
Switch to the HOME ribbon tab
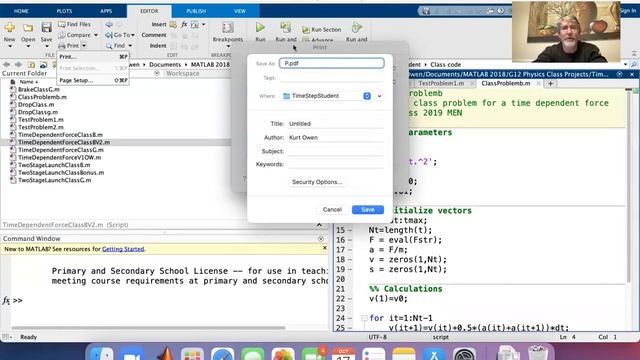pyautogui.click(x=21, y=11)
